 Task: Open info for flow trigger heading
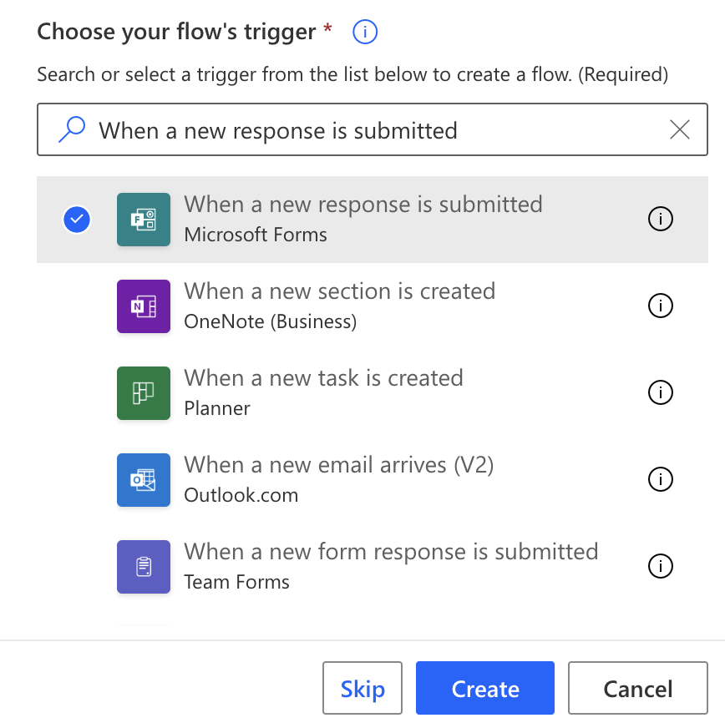[365, 32]
